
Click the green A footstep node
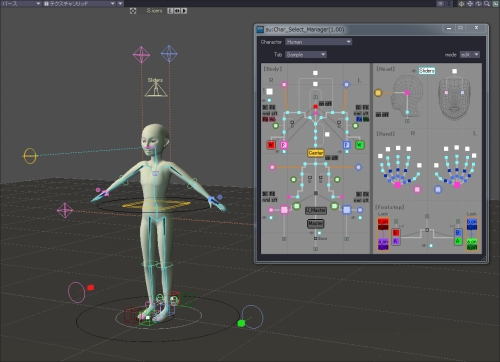coord(458,241)
